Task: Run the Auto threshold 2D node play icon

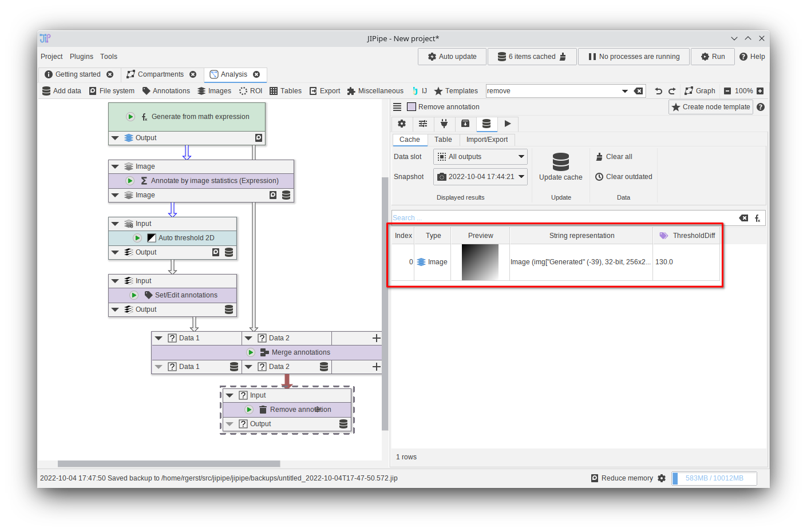Action: 137,238
